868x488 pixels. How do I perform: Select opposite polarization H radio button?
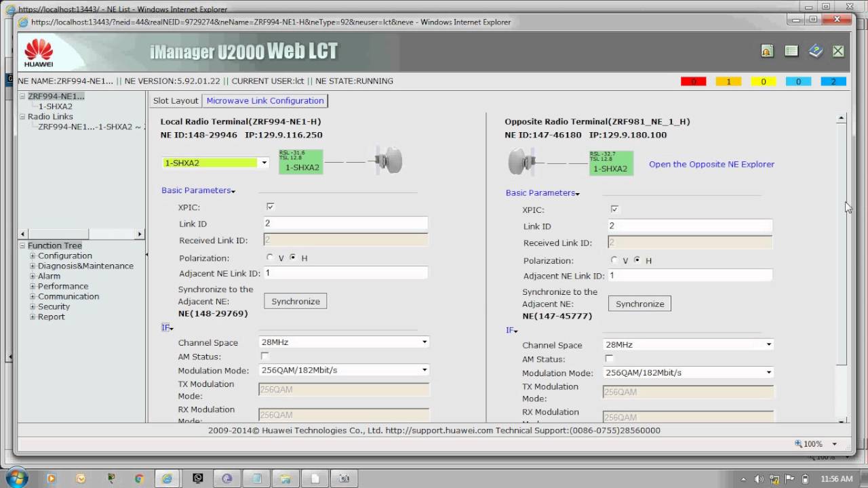tap(637, 260)
